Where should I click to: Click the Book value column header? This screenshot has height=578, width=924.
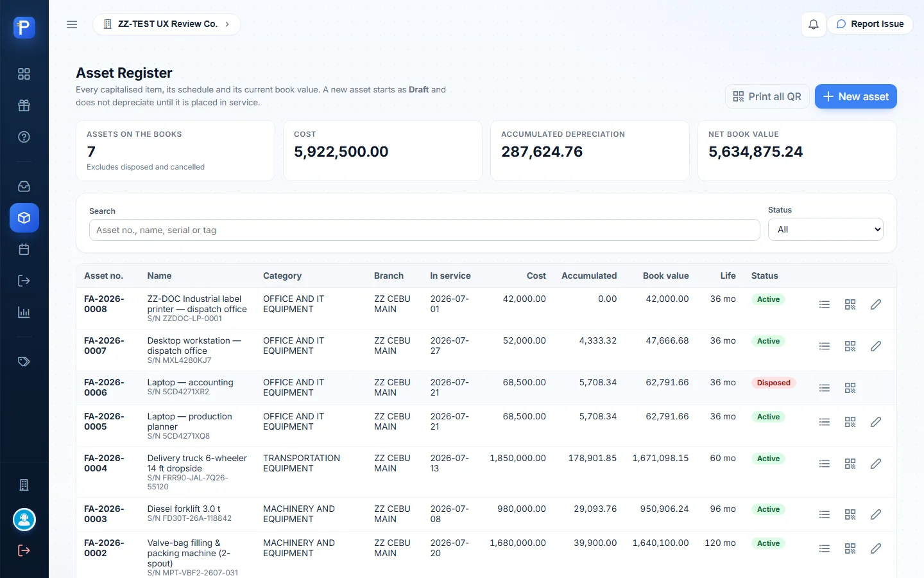point(665,276)
